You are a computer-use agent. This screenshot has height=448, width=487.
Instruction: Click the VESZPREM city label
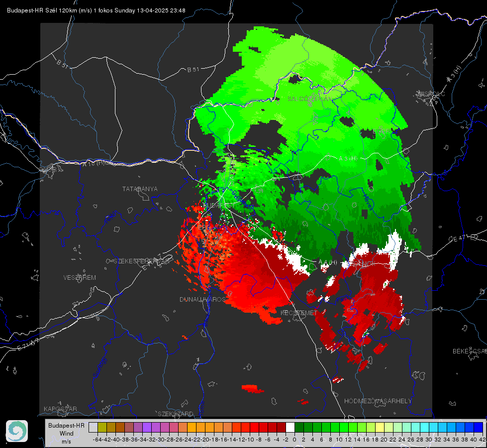click(80, 277)
